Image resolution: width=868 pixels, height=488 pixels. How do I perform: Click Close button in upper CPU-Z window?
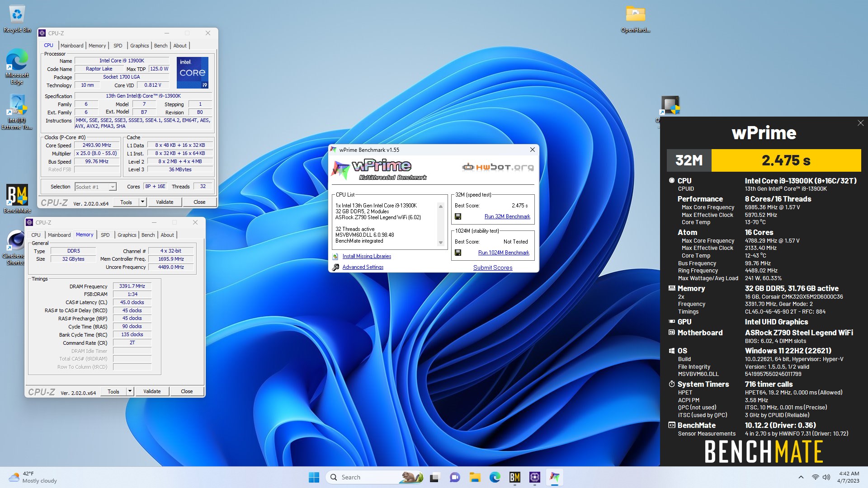[199, 202]
